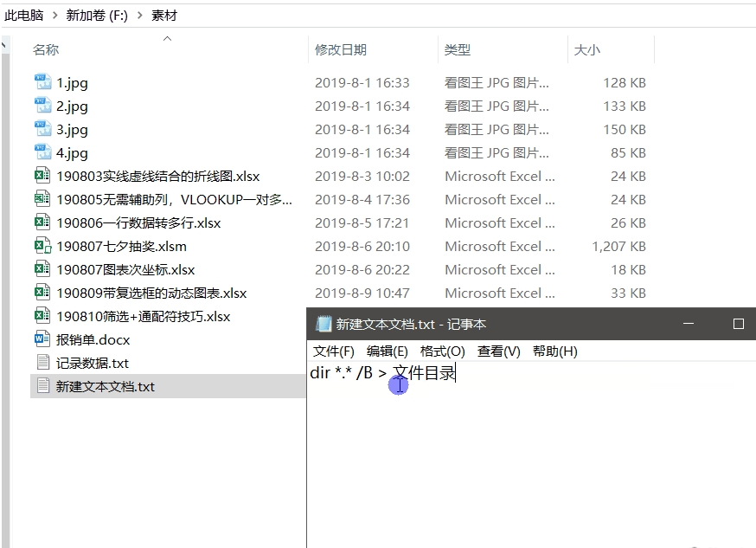Navigate to 此电脑 in the address bar

click(23, 16)
